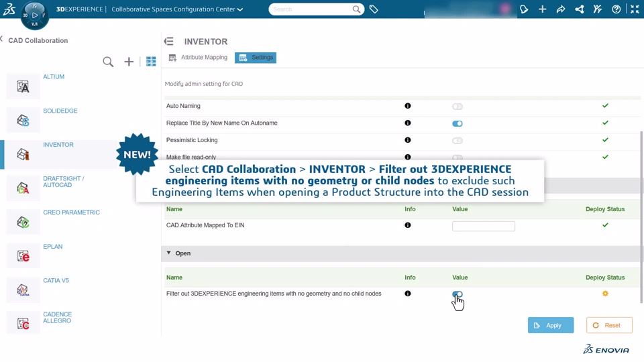
Task: Click the Auto Naming deploy status checkmark
Action: (605, 106)
